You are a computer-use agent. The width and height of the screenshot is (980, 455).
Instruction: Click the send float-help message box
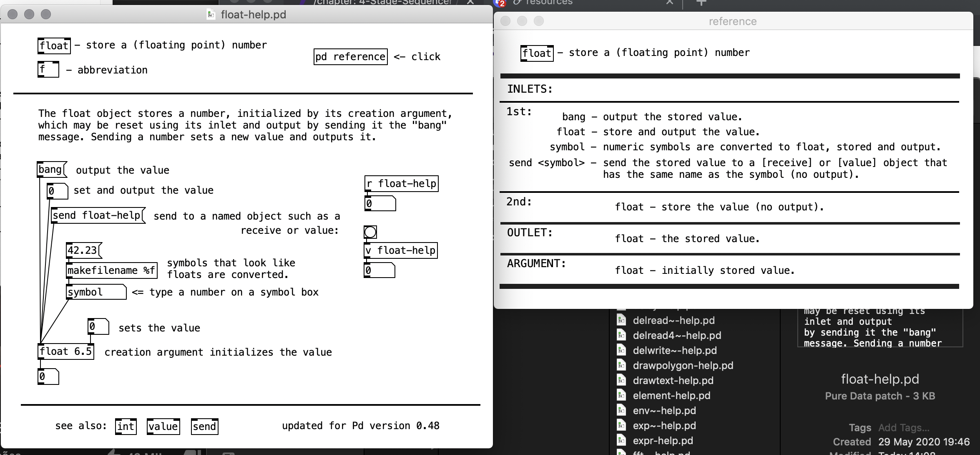click(x=97, y=215)
